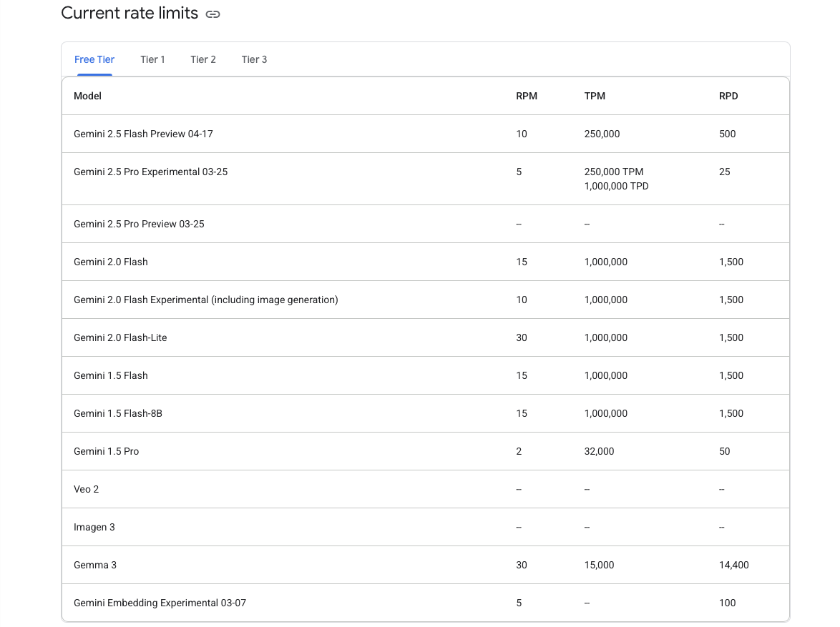
Task: Click the RPM column header
Action: point(527,96)
